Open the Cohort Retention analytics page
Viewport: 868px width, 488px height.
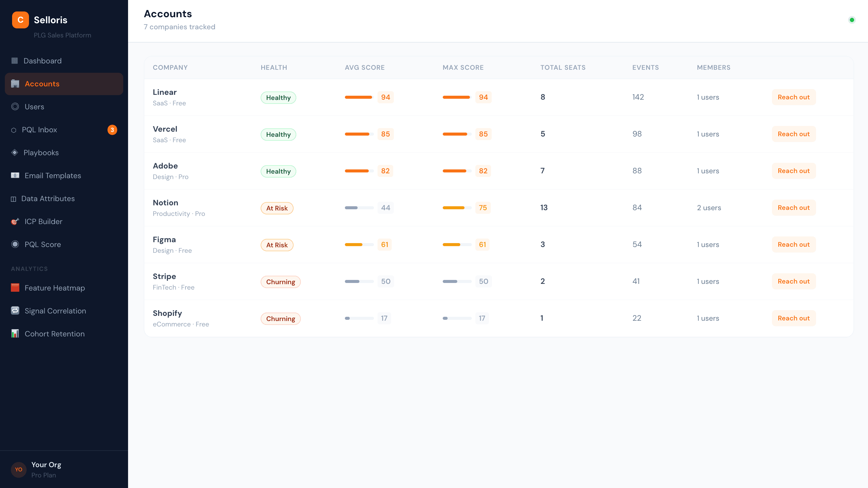coord(64,334)
